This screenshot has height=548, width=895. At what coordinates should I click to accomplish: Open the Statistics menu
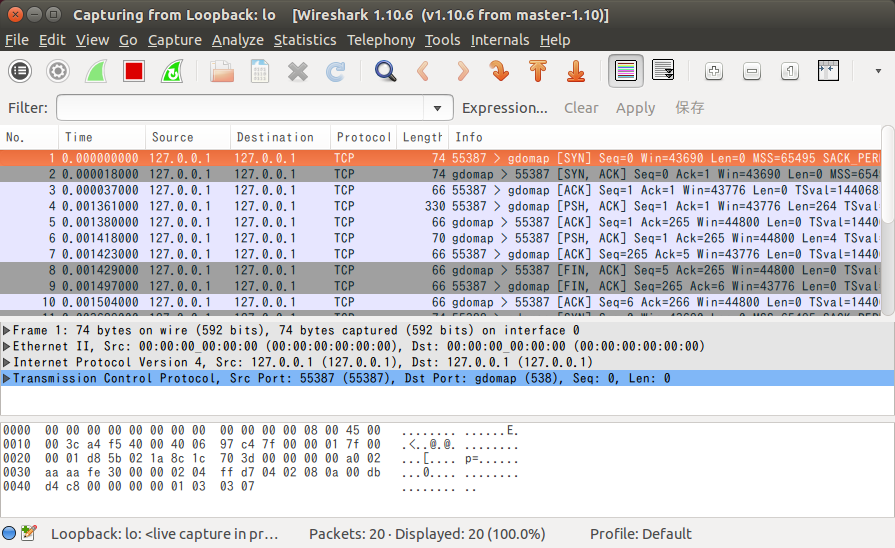(x=304, y=40)
